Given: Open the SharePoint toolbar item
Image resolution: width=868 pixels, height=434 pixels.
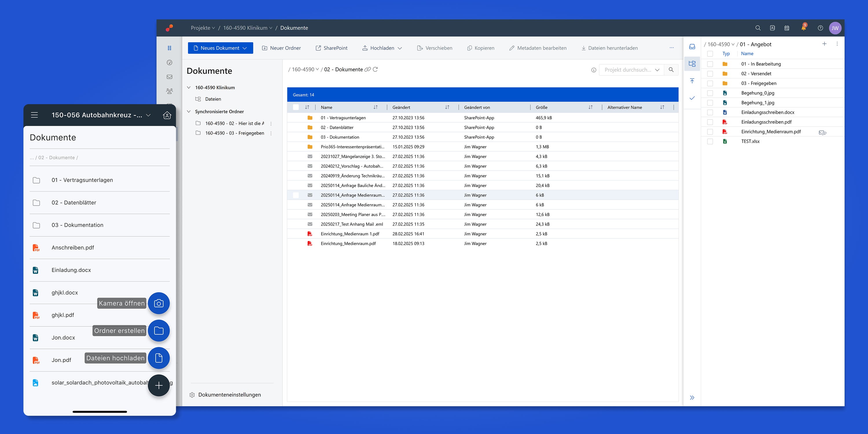Looking at the screenshot, I should (x=332, y=48).
